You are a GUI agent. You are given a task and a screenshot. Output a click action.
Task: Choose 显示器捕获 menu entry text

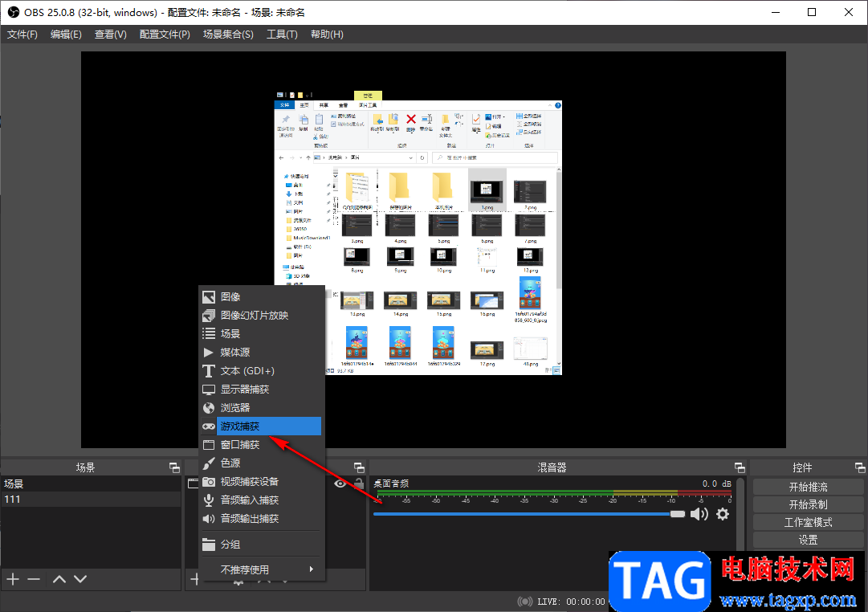click(245, 390)
